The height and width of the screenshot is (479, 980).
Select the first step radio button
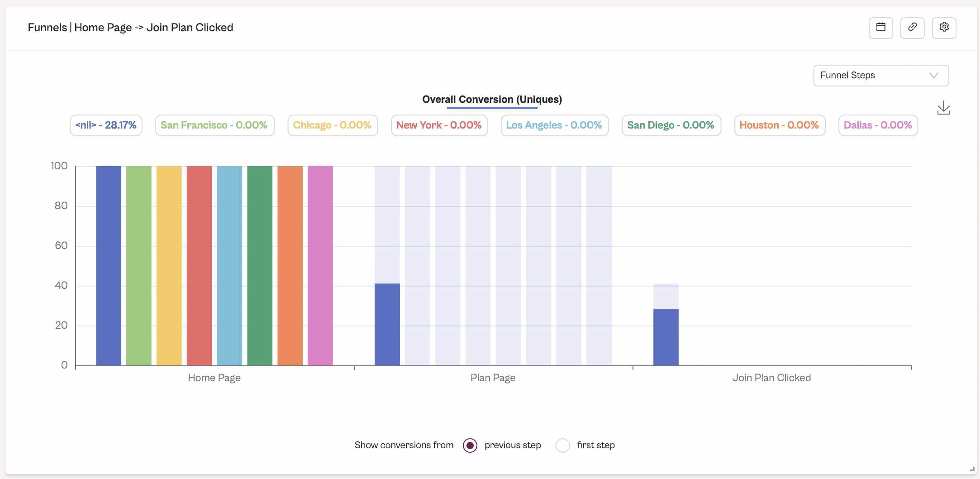(563, 445)
